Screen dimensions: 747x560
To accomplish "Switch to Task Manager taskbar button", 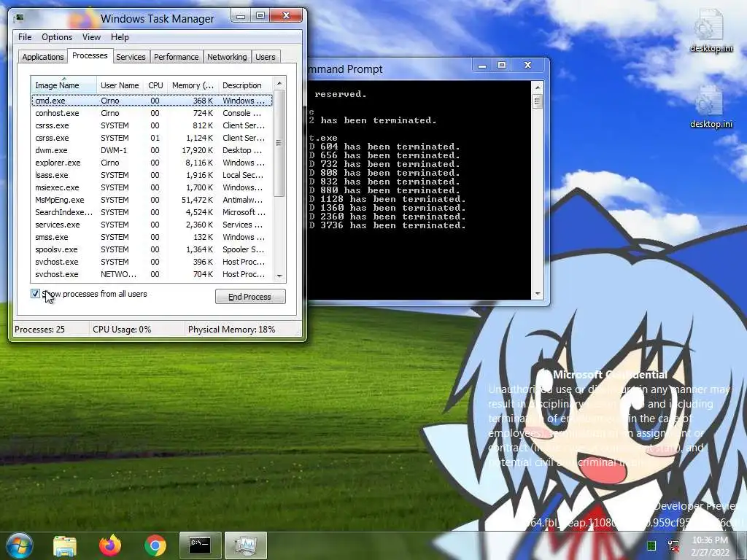I will [245, 545].
